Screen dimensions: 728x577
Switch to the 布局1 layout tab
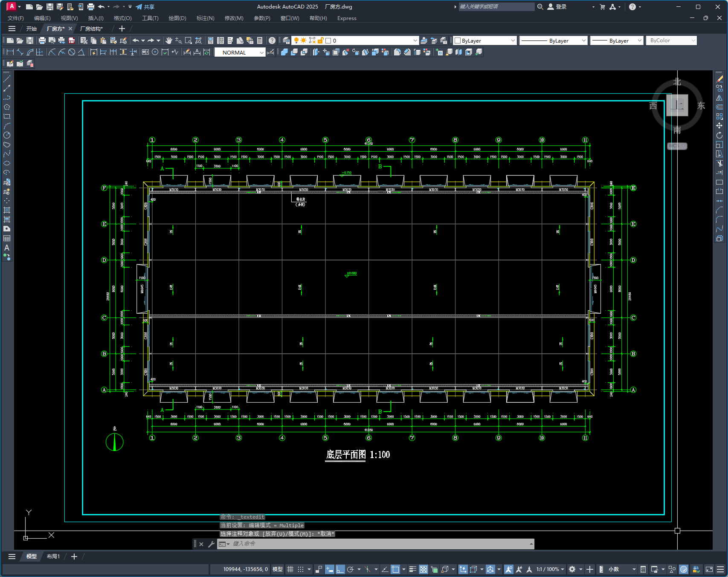[x=53, y=557]
